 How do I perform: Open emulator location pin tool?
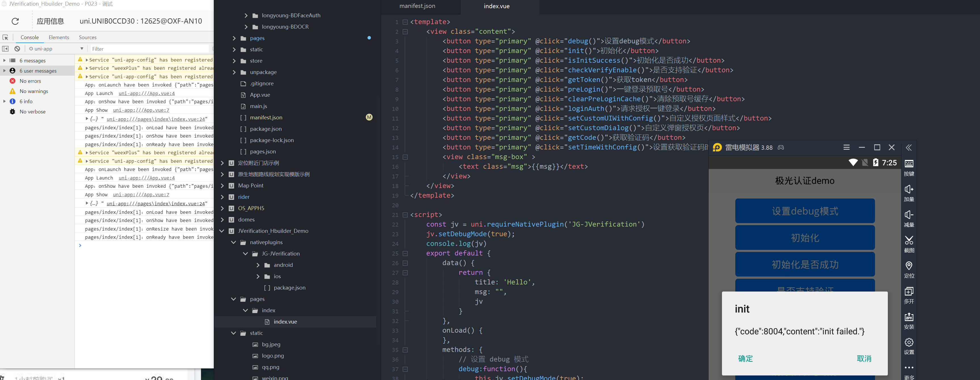(909, 265)
